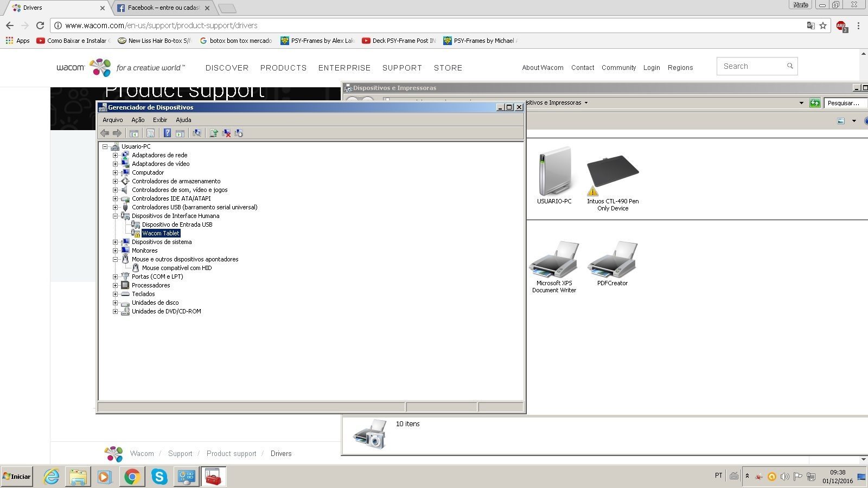Viewport: 868px width, 488px height.
Task: Open the view options dropdown in Dispositivos e Impressoras
Action: (x=854, y=121)
